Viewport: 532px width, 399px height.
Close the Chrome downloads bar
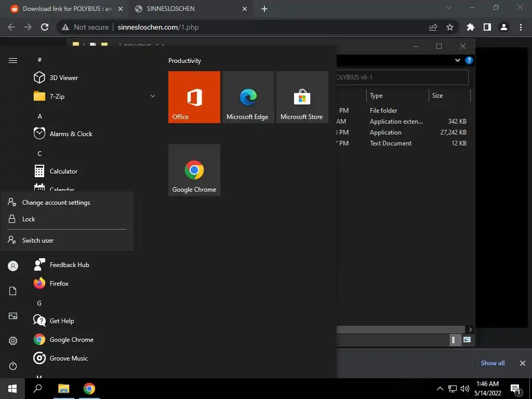tap(523, 363)
